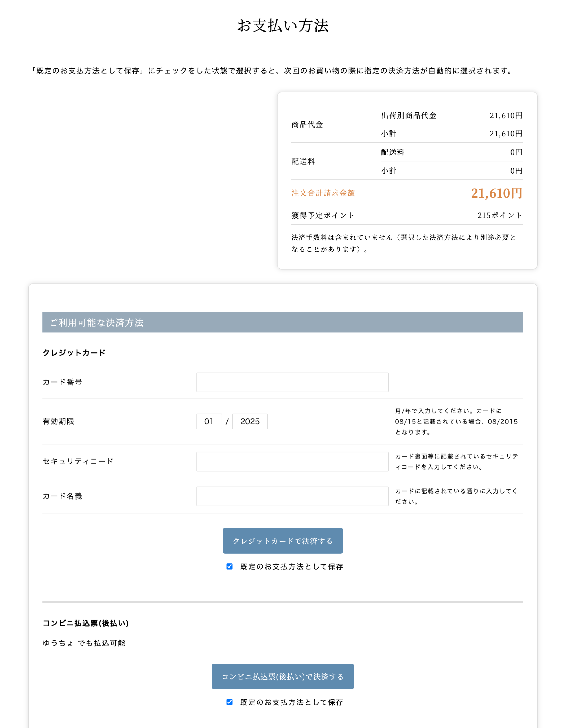Focus the cardholder name input field
566x728 pixels.
click(292, 496)
